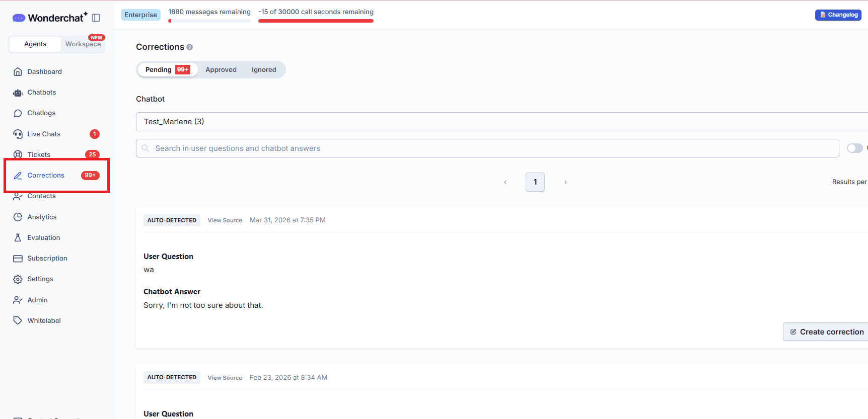This screenshot has width=868, height=419.
Task: Click the Admin user-check icon
Action: [x=18, y=300]
